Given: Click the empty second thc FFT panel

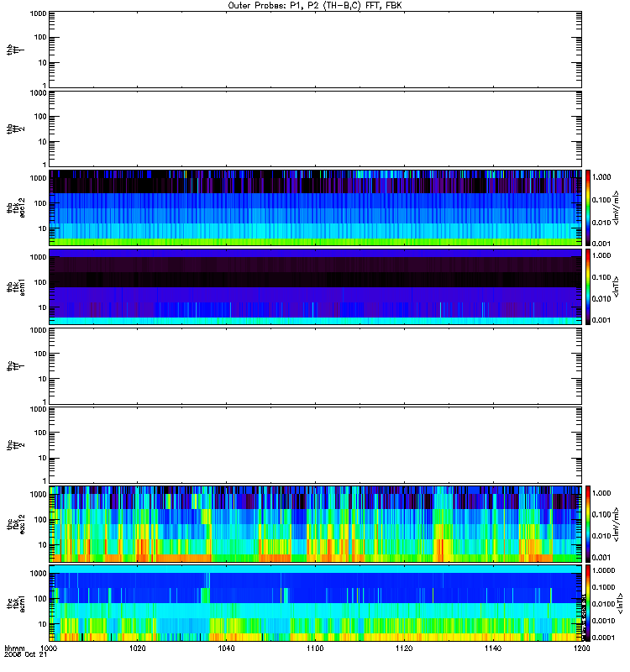Looking at the screenshot, I should point(314,444).
